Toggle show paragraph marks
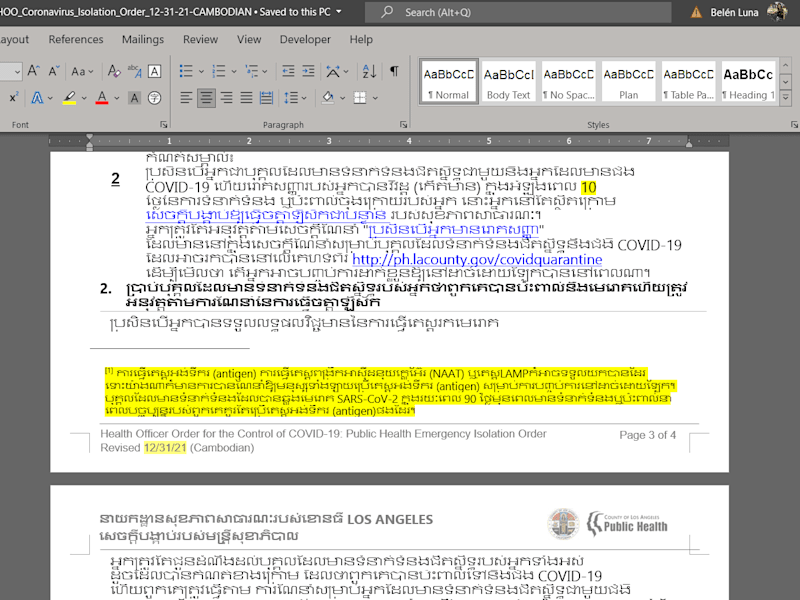Screen dimensions: 800x600 click(394, 71)
